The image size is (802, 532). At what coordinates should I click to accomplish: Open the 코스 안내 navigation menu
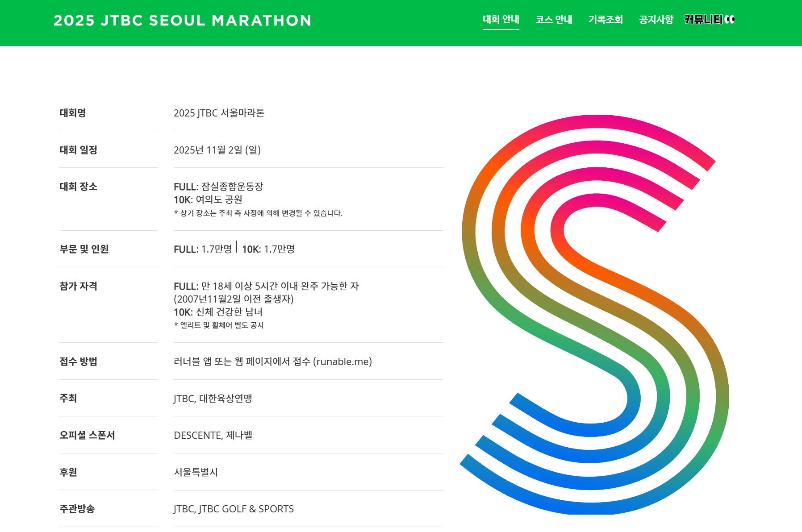click(554, 19)
